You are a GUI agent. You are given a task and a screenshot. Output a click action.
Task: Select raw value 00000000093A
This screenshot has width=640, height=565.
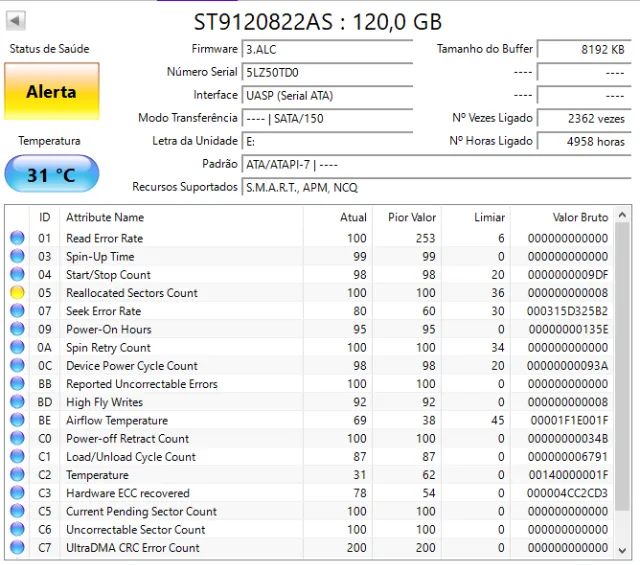pos(567,365)
